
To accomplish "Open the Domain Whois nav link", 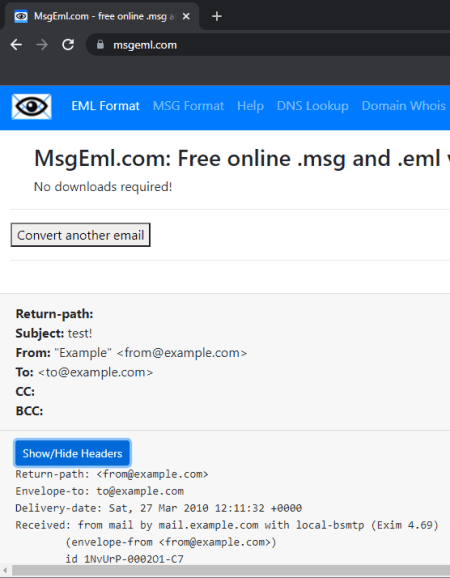I will [x=404, y=106].
